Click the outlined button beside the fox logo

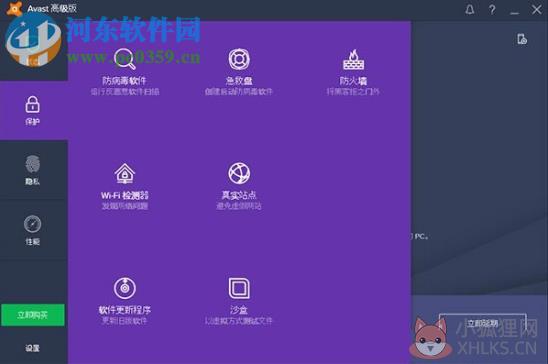click(x=483, y=323)
